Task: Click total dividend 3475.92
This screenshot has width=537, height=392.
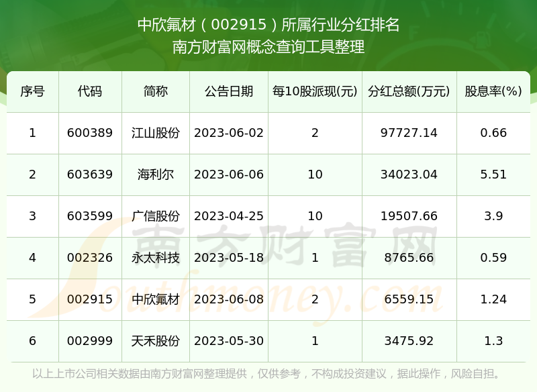Action: [409, 341]
